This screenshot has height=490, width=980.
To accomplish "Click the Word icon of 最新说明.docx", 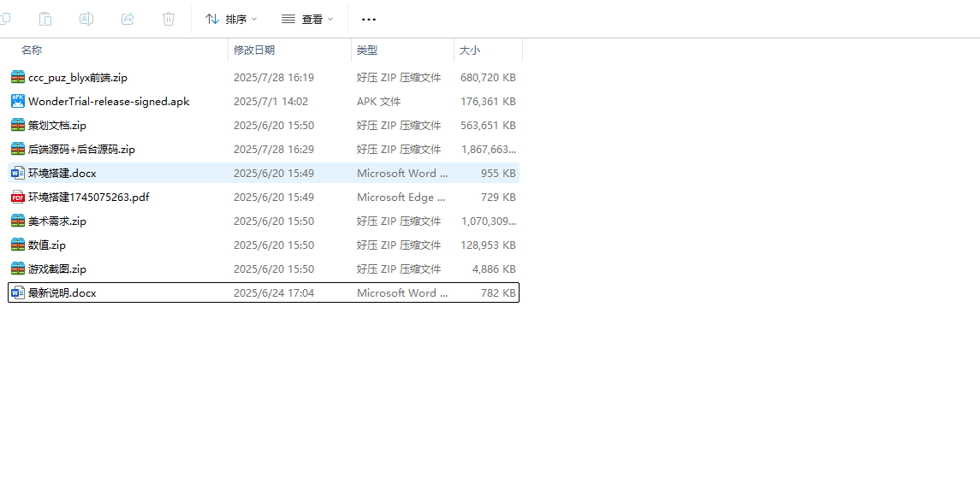I will [18, 292].
